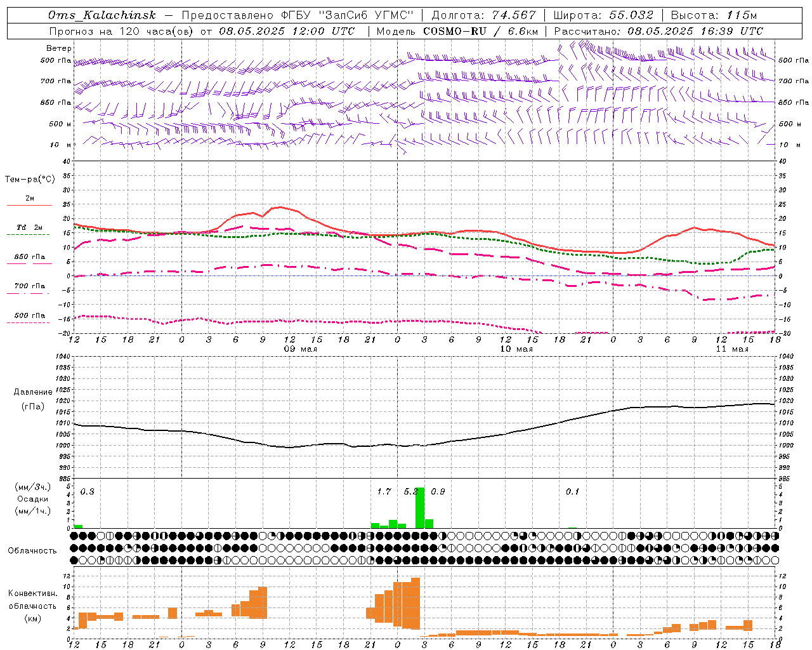Click the (мм/1ч.) precipitation unit label
Screen dimensions: 812x650
tap(33, 511)
